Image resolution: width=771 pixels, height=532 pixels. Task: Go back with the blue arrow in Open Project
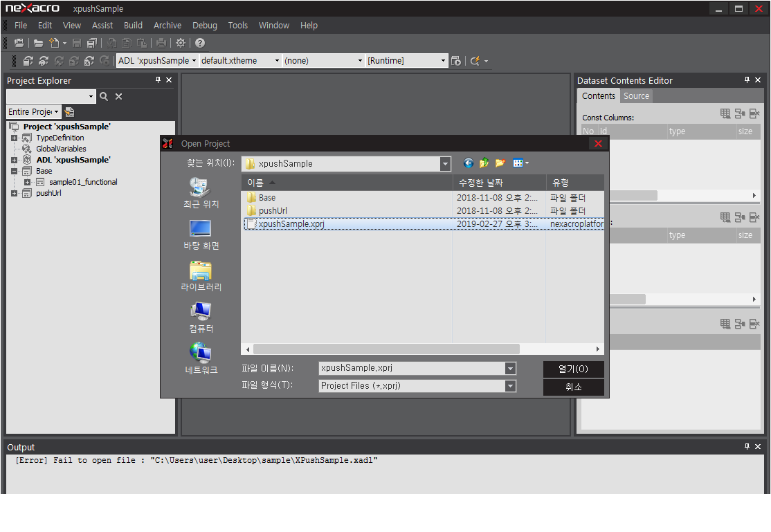tap(468, 163)
